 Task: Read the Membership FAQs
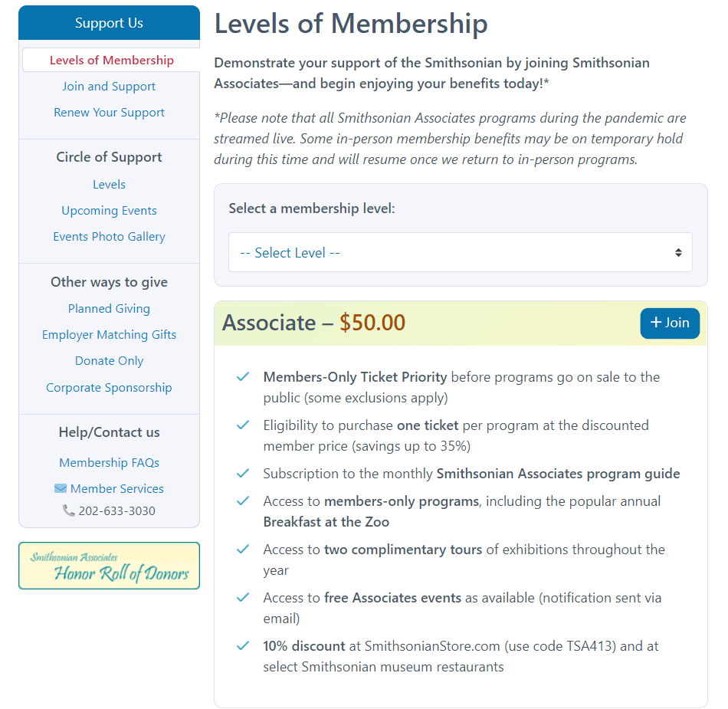109,463
